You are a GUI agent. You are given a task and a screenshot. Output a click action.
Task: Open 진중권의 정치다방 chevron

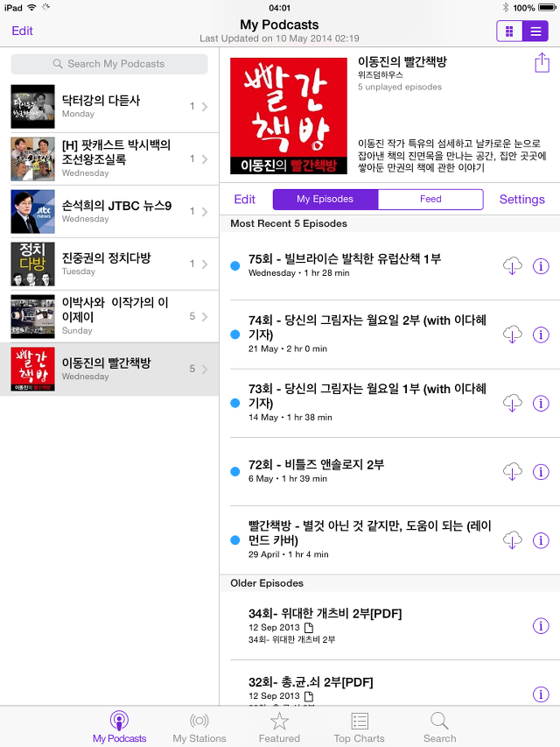[204, 264]
